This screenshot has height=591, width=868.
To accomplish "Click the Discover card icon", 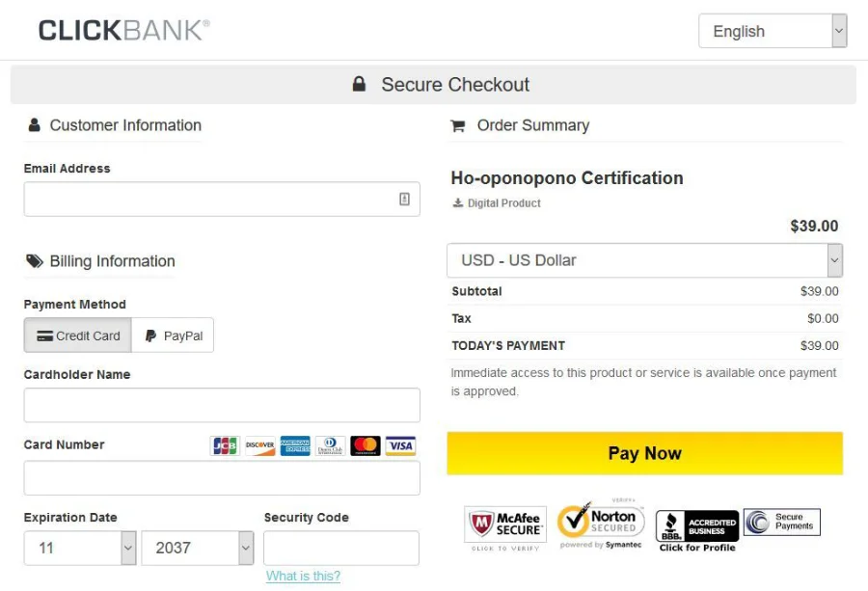I will [x=258, y=445].
